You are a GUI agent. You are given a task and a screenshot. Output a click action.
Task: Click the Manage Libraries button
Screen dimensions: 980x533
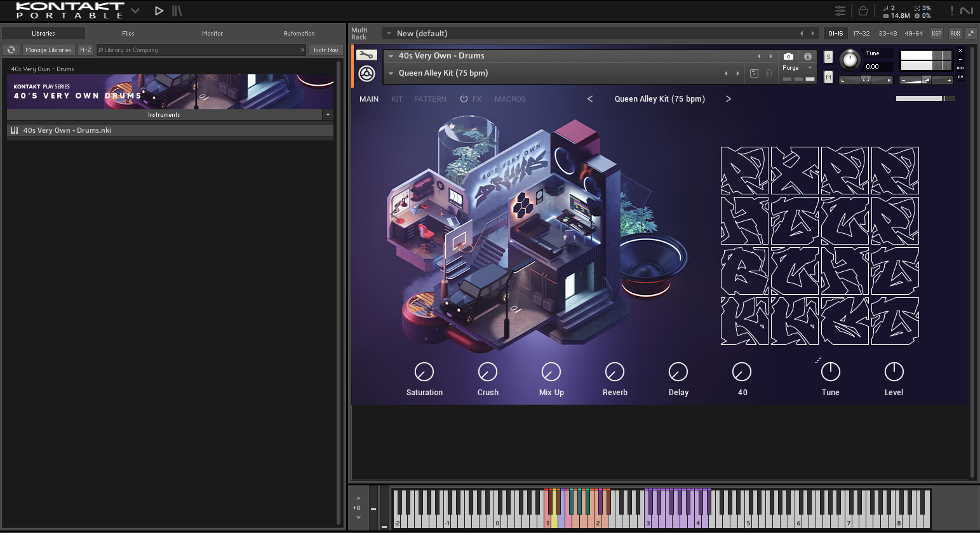point(48,50)
